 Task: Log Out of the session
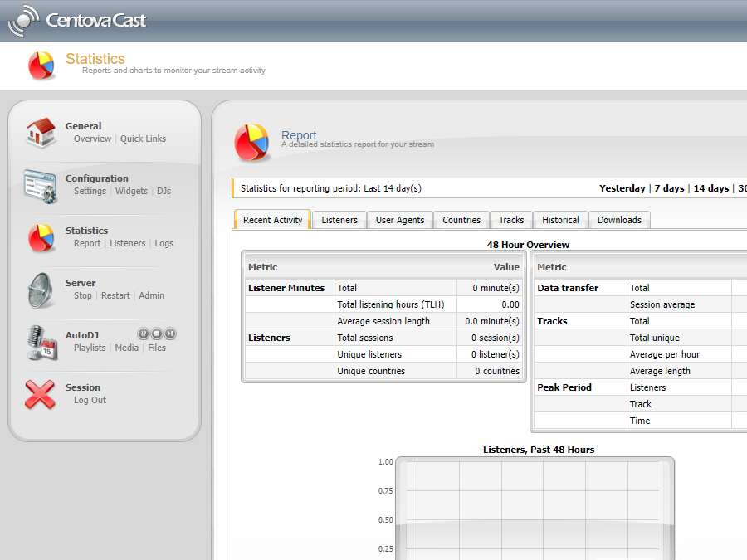pos(89,400)
